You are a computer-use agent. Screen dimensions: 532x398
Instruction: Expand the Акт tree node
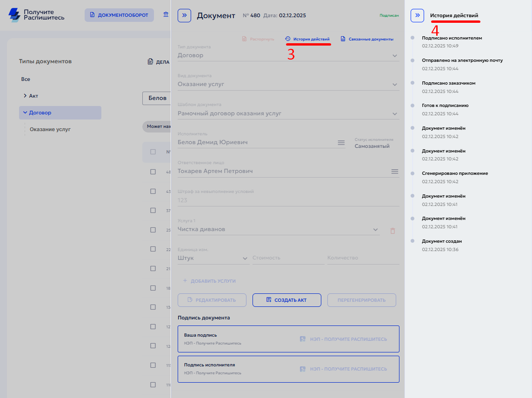click(25, 96)
